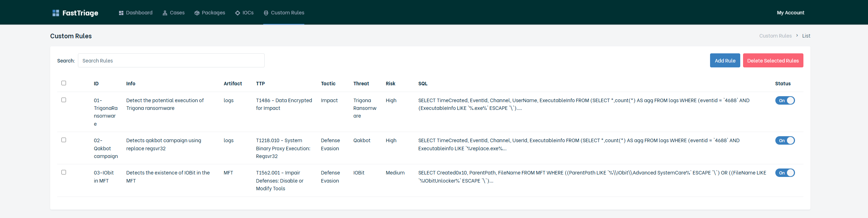Open the My Account menu
The image size is (868, 218).
pyautogui.click(x=790, y=13)
